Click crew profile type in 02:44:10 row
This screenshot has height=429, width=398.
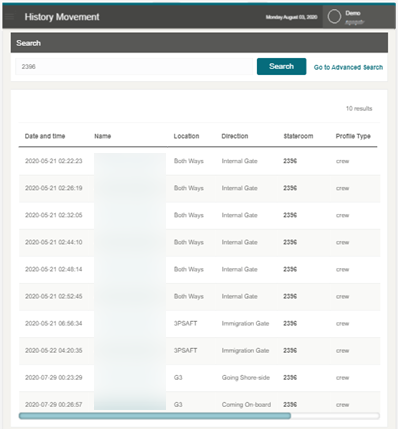(342, 243)
